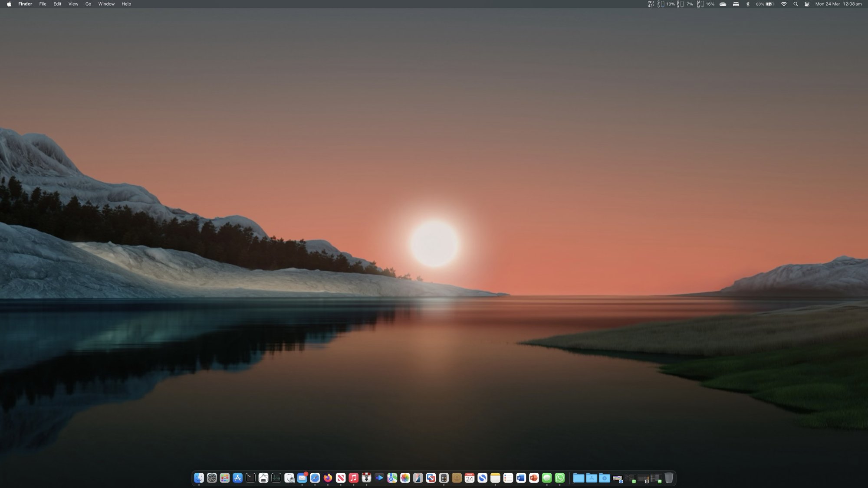The width and height of the screenshot is (868, 488).
Task: Open the Go menu
Action: pos(88,4)
